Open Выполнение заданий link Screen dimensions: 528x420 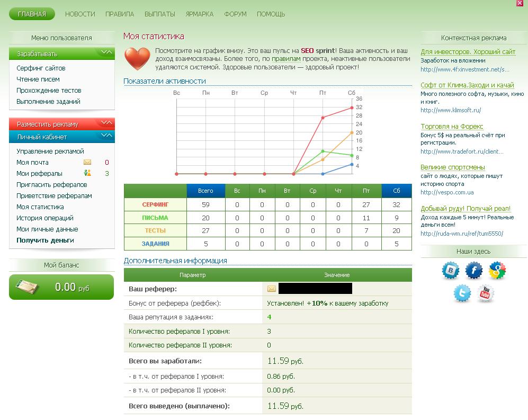point(48,101)
